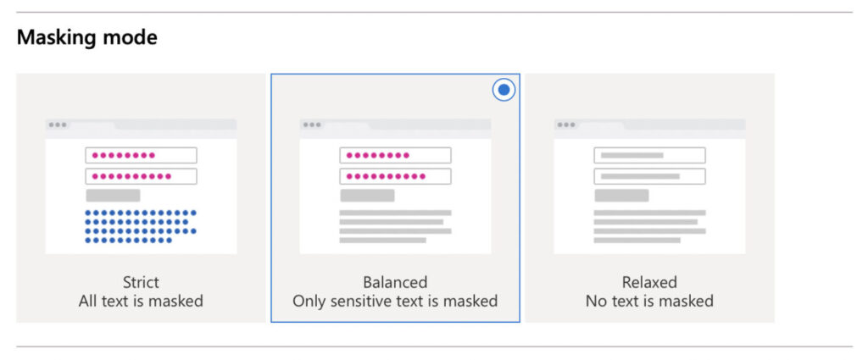Select the Strict masking mode card

pos(141,197)
